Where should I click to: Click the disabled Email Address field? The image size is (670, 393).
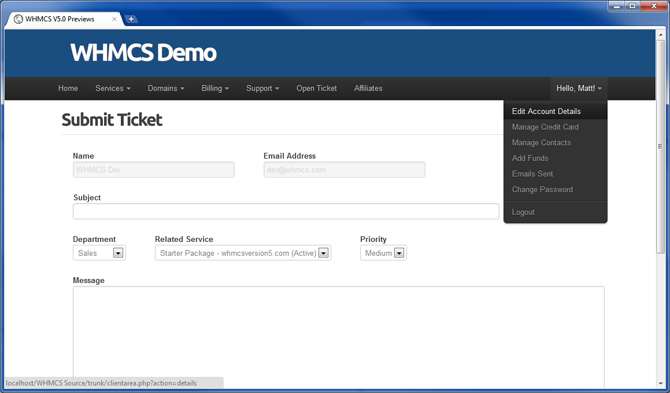[x=344, y=170]
